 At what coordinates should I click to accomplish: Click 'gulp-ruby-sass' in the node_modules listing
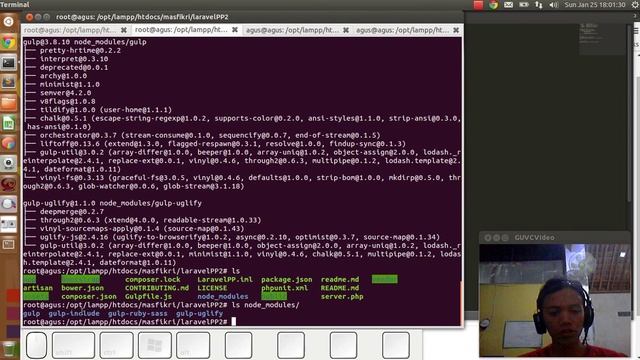tap(138, 313)
